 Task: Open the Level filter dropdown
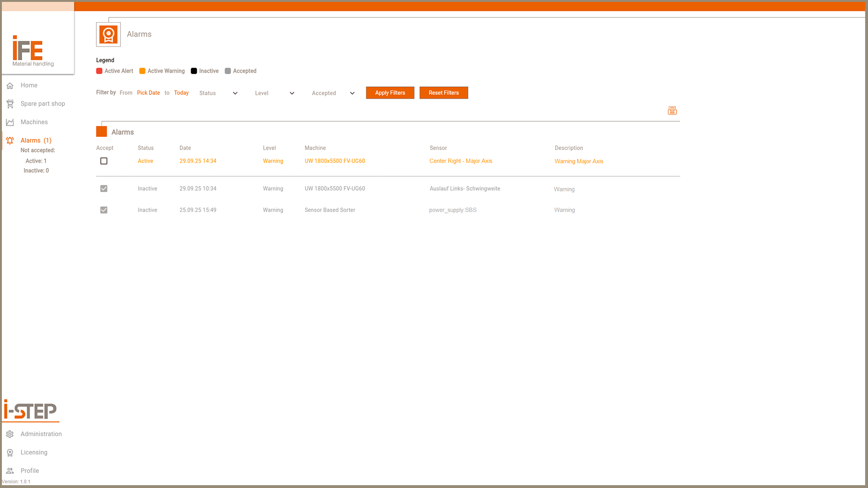(274, 93)
